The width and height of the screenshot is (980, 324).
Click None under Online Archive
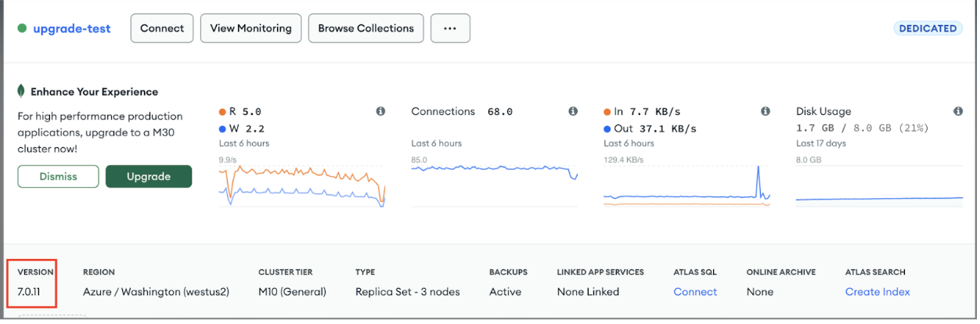pyautogui.click(x=760, y=292)
